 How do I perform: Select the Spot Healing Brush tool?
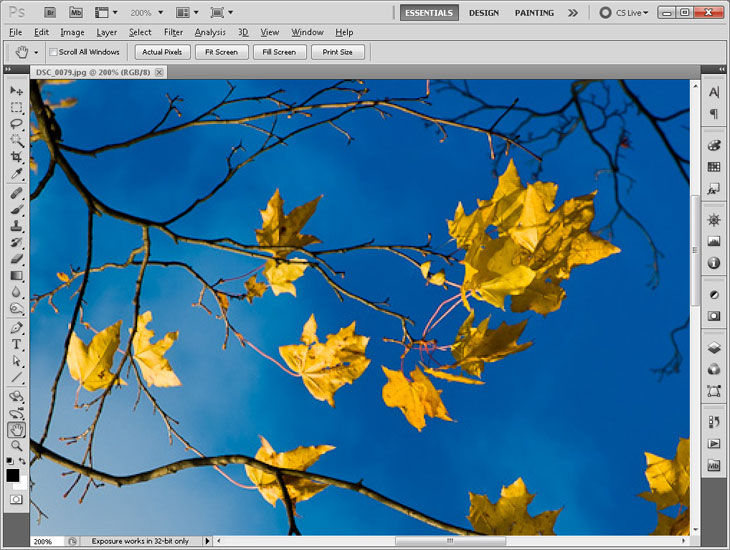16,193
